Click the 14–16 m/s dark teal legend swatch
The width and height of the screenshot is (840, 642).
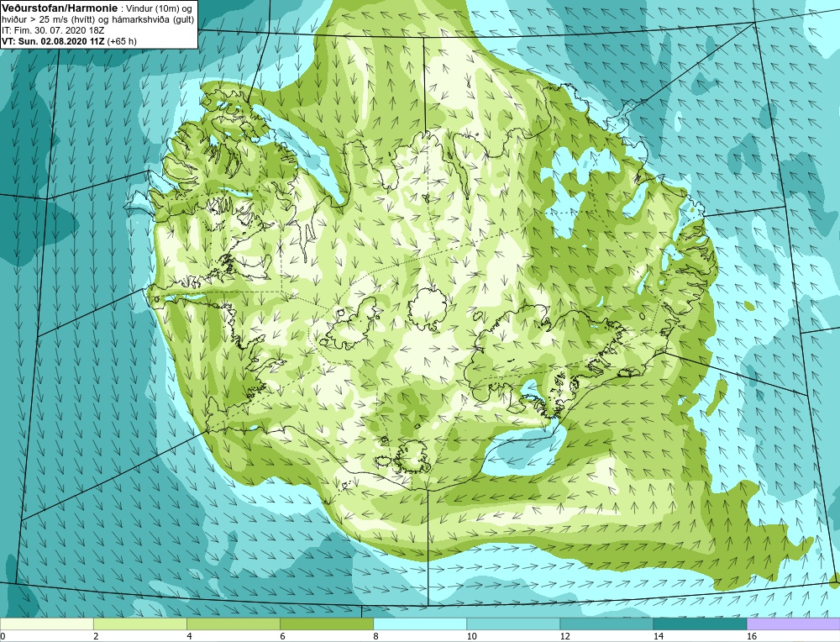(700, 624)
